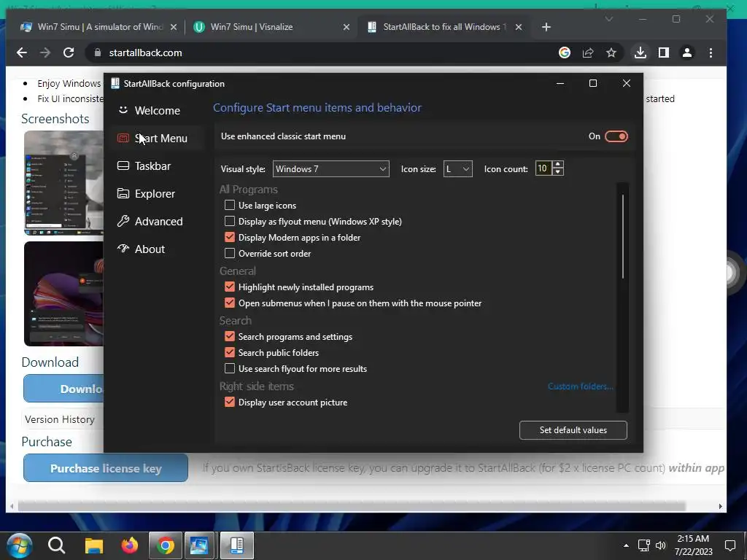Open the volume control in system tray
Viewport: 747px width, 560px height.
[661, 545]
